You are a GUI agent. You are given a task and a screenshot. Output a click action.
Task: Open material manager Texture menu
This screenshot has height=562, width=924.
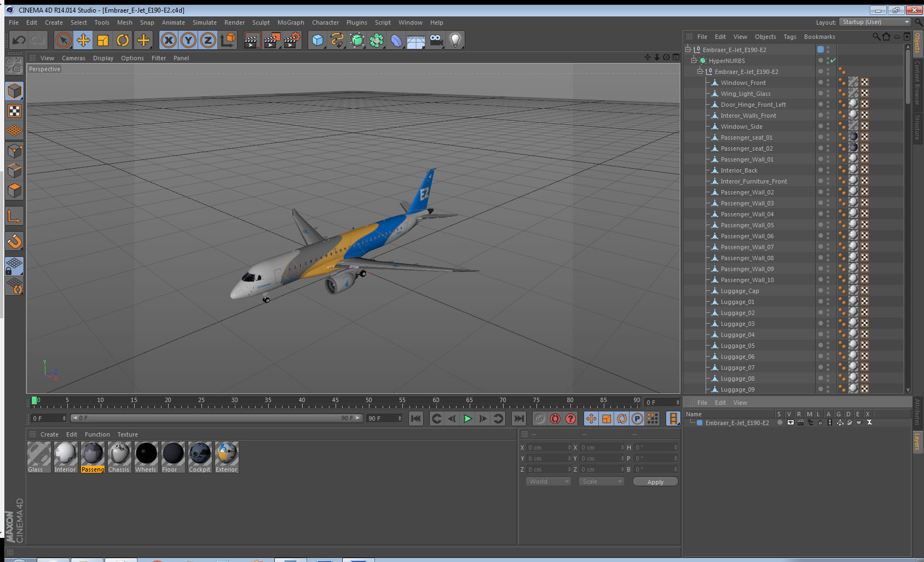(128, 434)
